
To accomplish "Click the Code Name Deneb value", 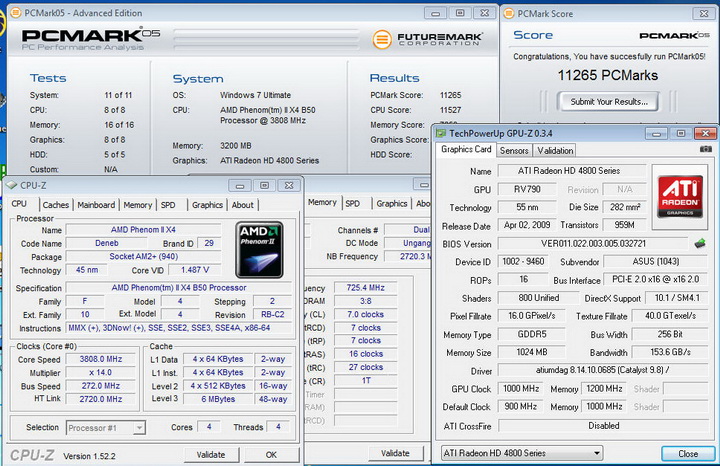I will [x=107, y=243].
